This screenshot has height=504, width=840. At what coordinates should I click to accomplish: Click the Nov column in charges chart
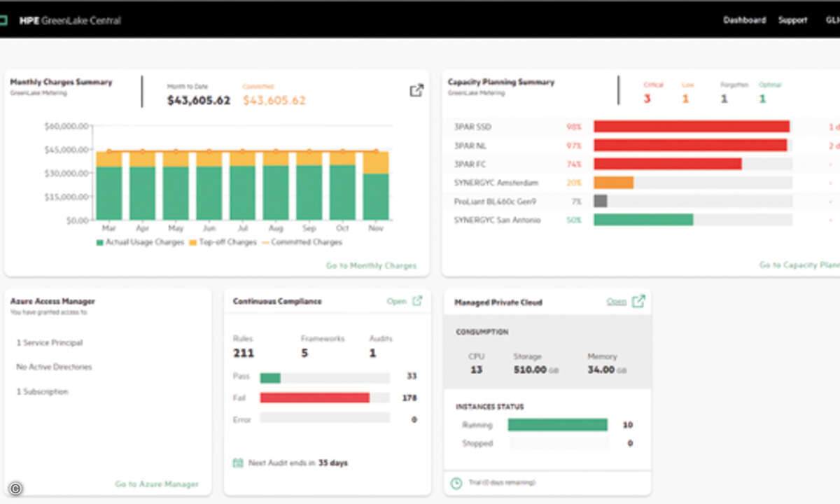coord(376,185)
